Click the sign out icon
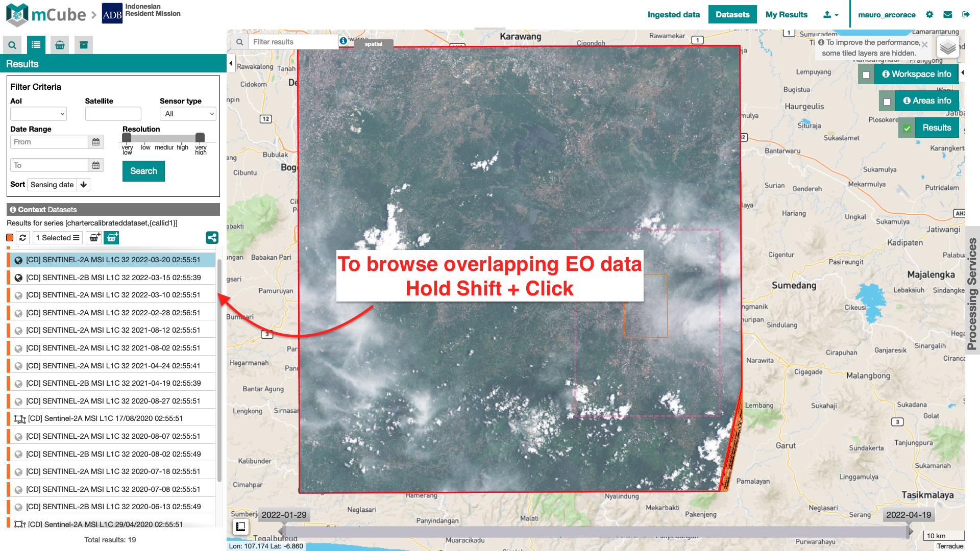980x551 pixels. click(966, 15)
